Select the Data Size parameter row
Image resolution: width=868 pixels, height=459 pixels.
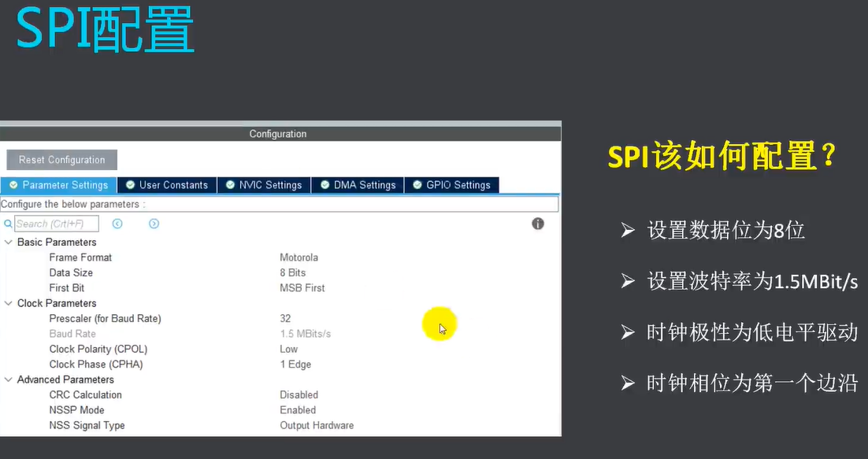[71, 272]
